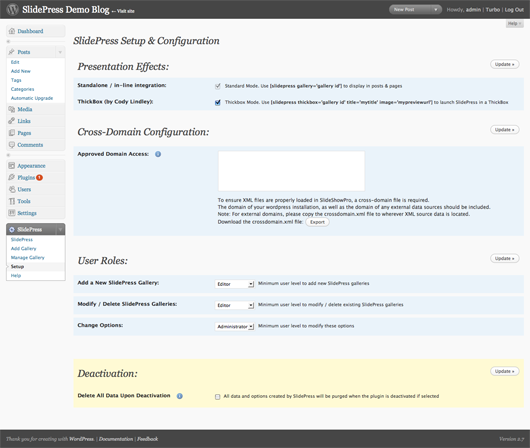This screenshot has width=530, height=448.
Task: Expand the Help tab
Action: pos(514,23)
